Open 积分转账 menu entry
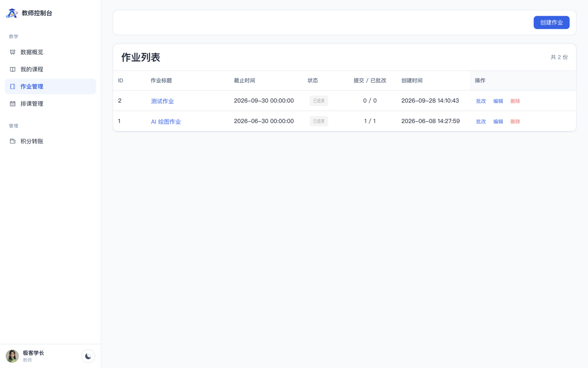Viewport: 588px width, 368px height. [x=50, y=141]
